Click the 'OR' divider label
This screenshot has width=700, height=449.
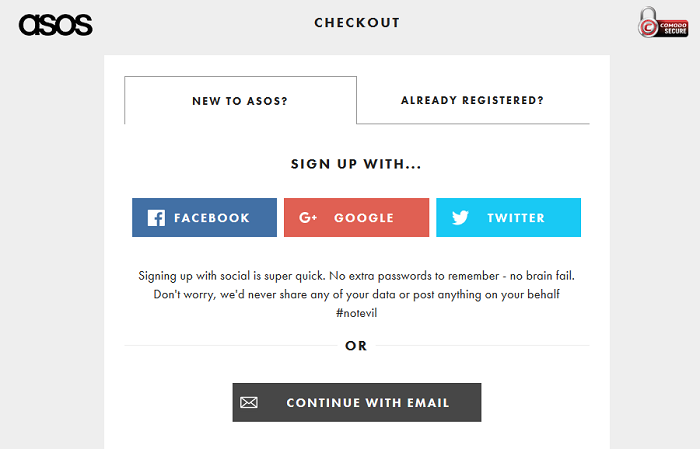tap(357, 346)
